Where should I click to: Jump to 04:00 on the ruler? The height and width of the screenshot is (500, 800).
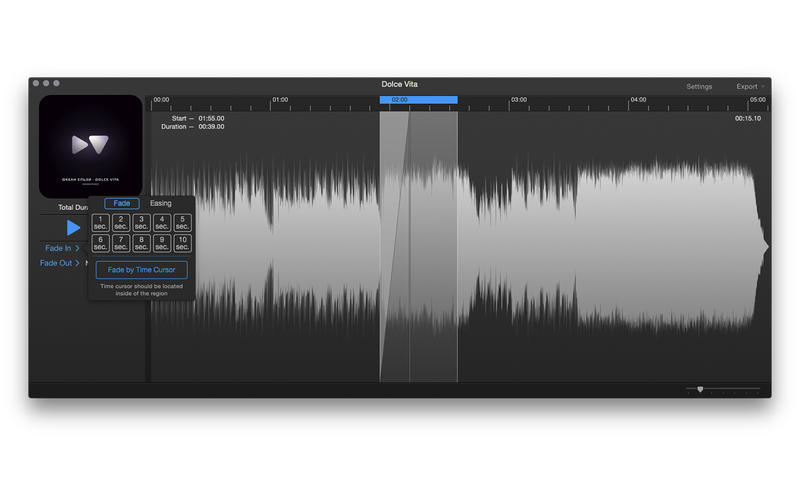(x=638, y=100)
